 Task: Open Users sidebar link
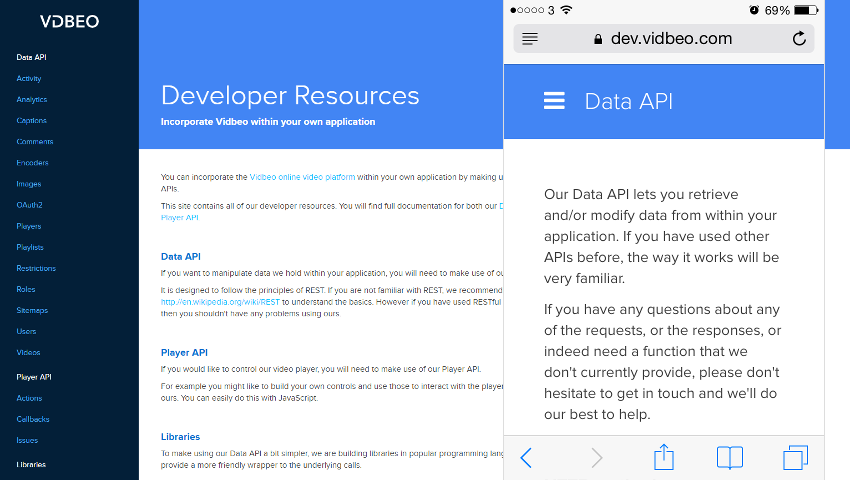[26, 331]
